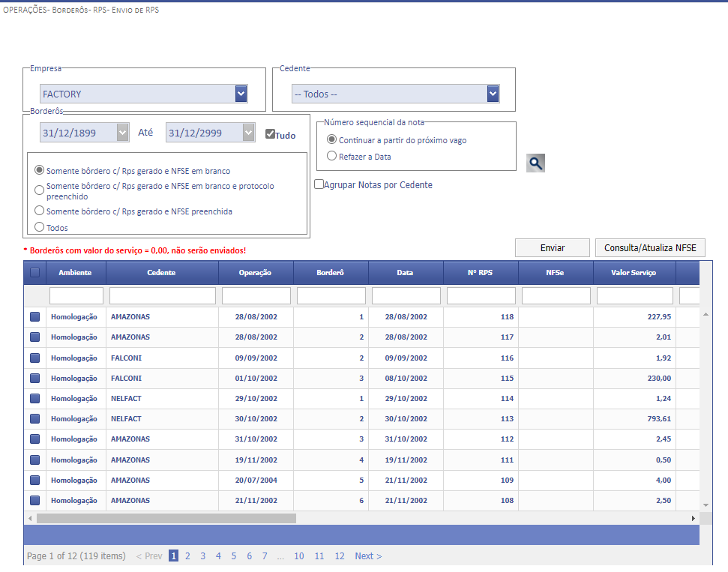Choose Somente bôrdero c/ Rps gerado e NFSE preenchida
The width and height of the screenshot is (728, 572).
click(x=40, y=211)
